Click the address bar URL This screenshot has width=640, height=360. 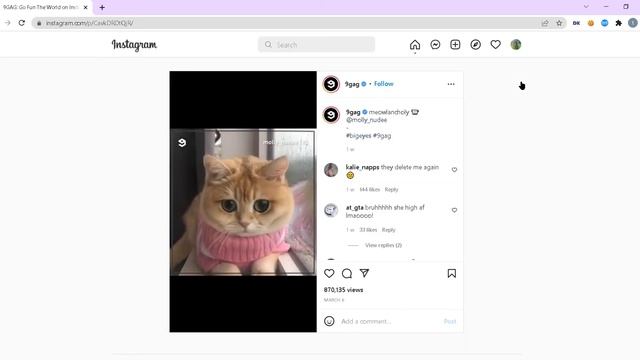coord(89,23)
